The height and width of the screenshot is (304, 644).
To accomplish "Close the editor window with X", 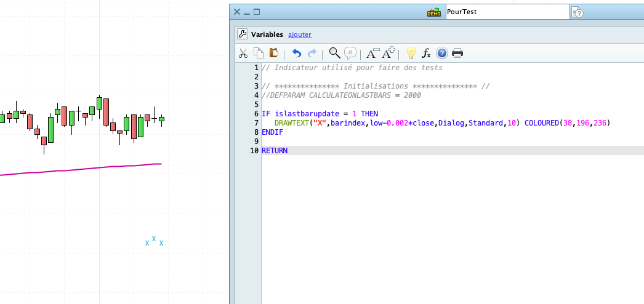I will (x=237, y=12).
